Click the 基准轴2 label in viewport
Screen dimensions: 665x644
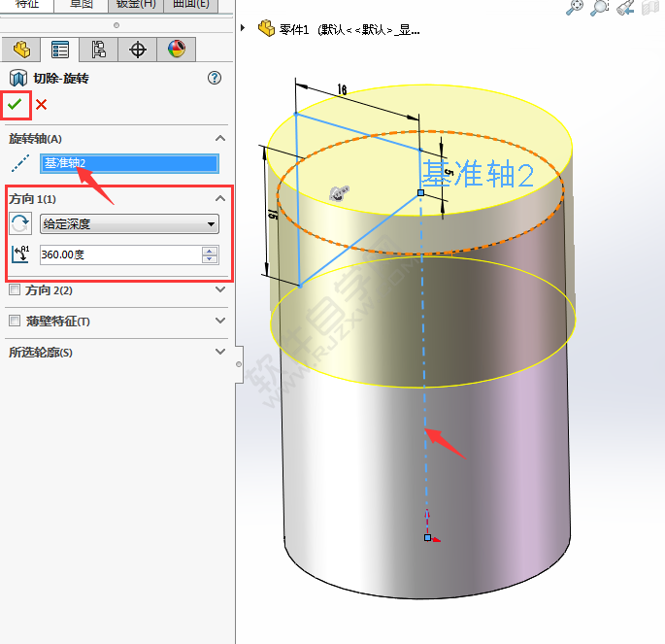[479, 174]
